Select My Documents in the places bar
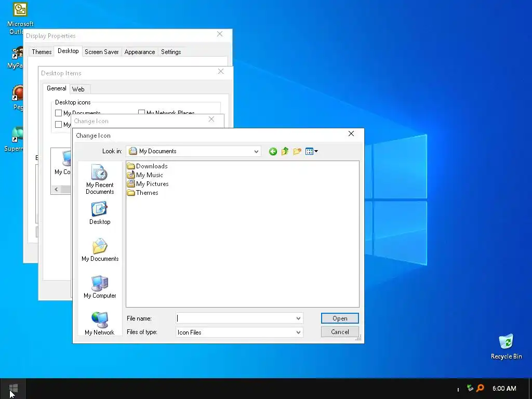The image size is (532, 399). point(100,250)
